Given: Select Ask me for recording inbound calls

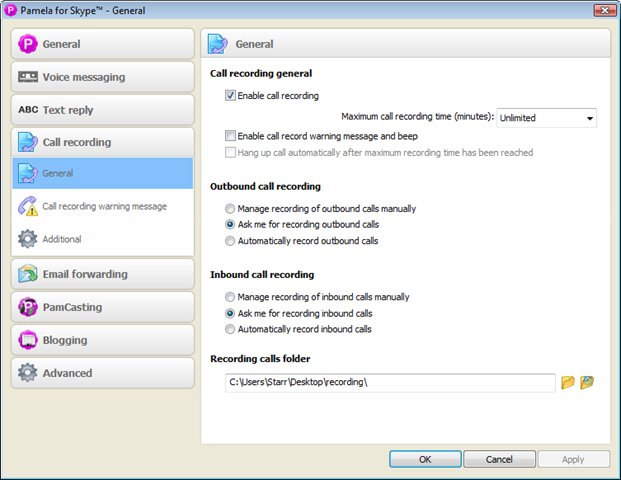Looking at the screenshot, I should (x=230, y=313).
